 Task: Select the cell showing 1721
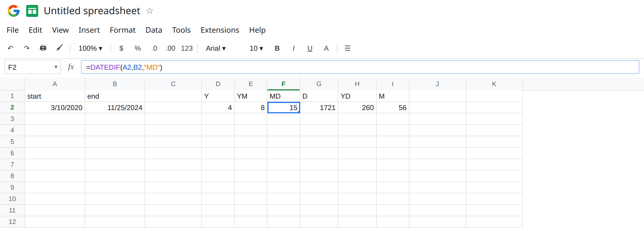tap(319, 108)
